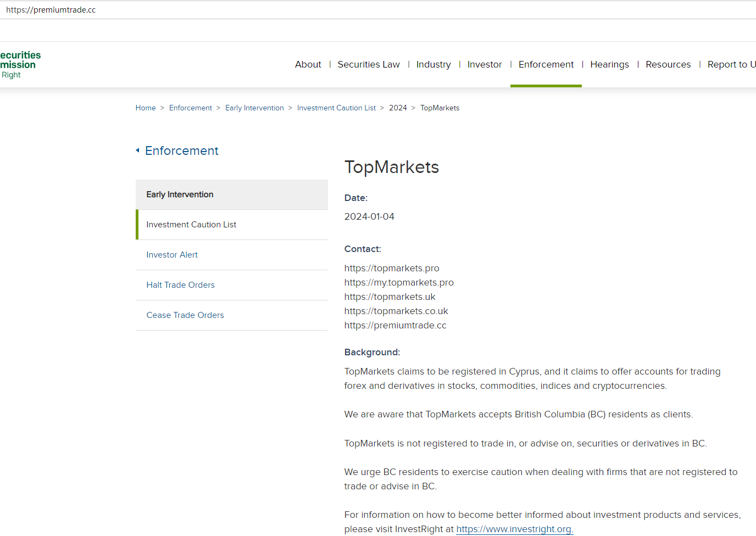This screenshot has height=536, width=756.
Task: Follow the www.investright.org link
Action: click(x=515, y=529)
